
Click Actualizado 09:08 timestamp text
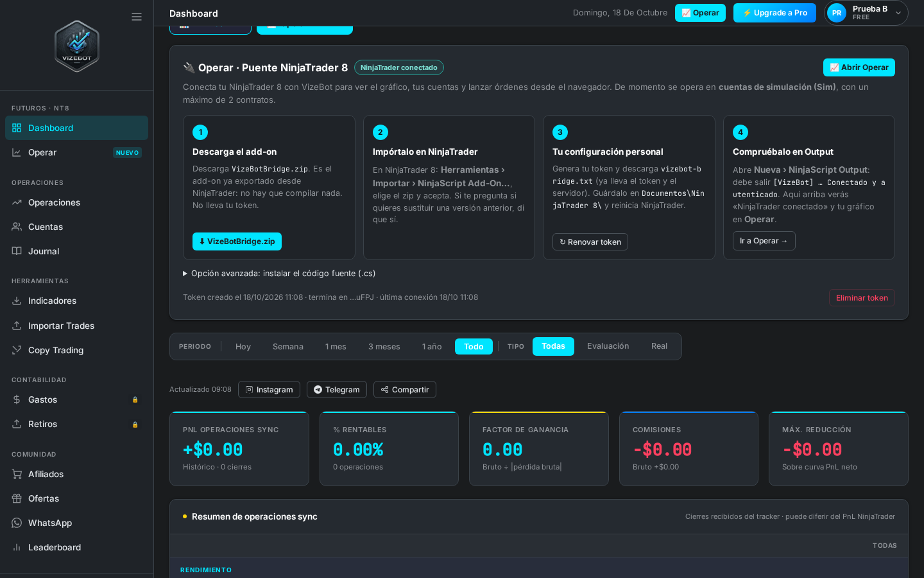click(200, 390)
